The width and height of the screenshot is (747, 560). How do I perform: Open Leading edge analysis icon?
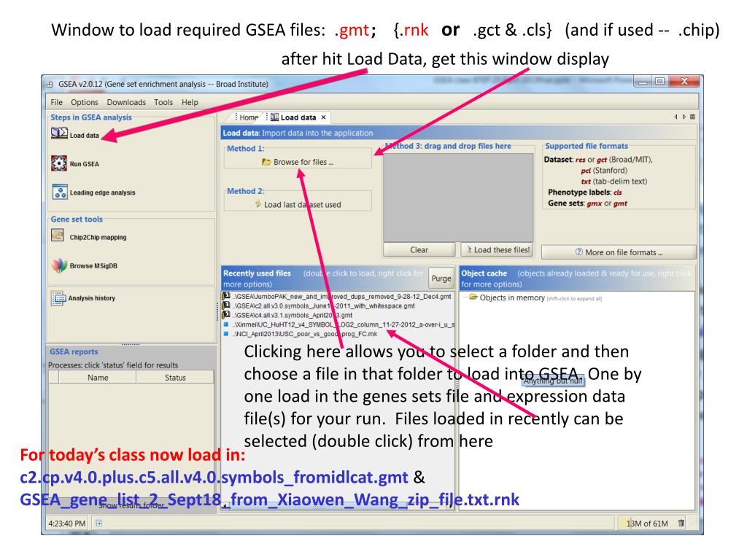(x=60, y=192)
